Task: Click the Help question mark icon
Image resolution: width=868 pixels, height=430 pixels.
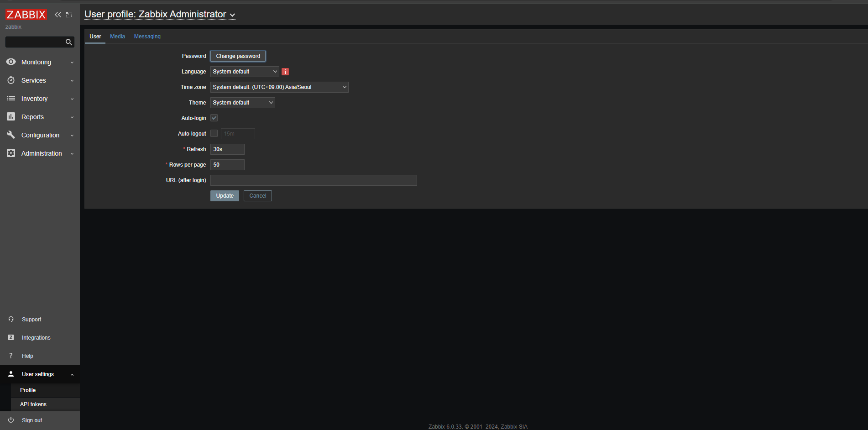Action: point(11,356)
